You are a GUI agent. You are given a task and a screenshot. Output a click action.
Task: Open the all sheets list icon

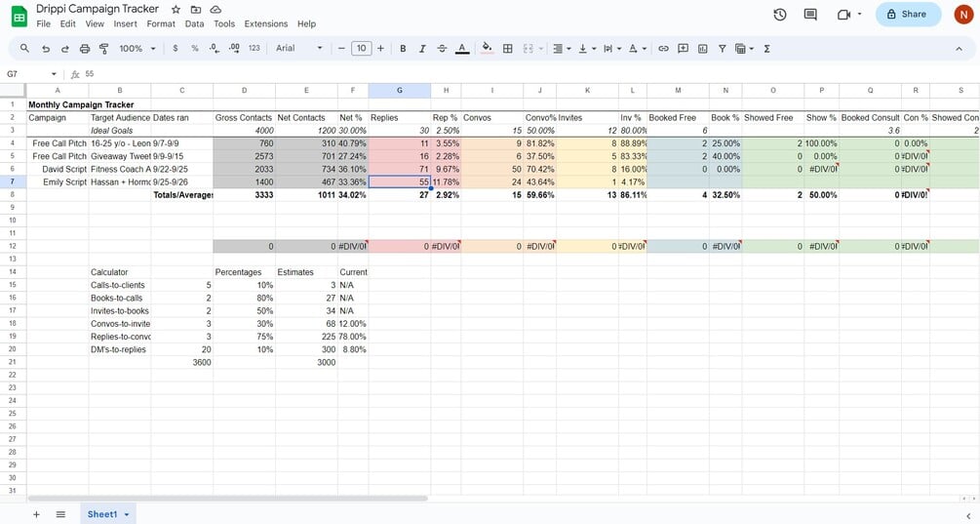coord(60,514)
